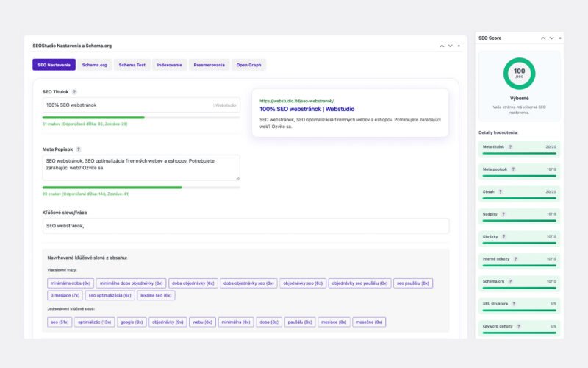Choose single keyword 'objednávky (9x)'

168,322
